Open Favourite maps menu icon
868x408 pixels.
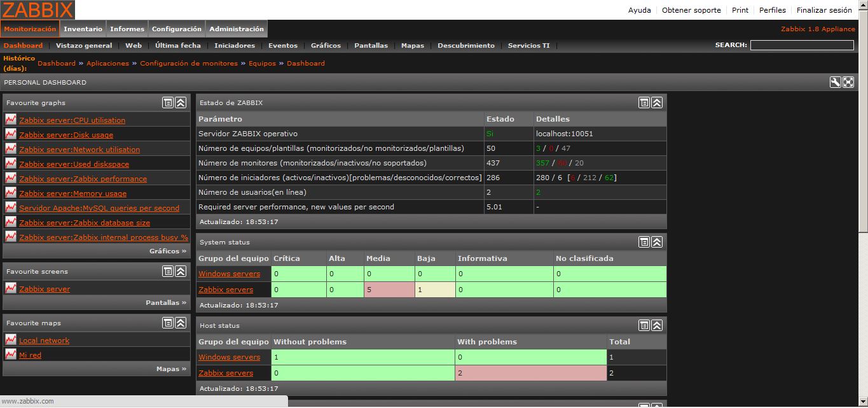pos(168,323)
